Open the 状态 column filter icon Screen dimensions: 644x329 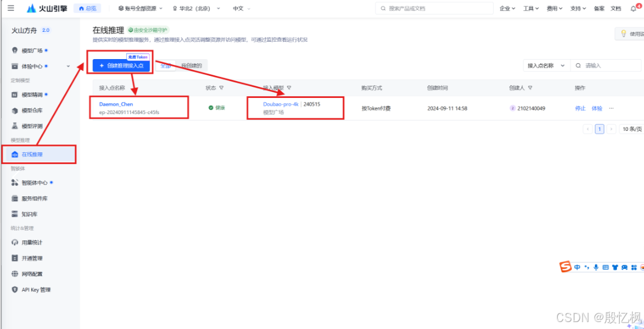click(x=222, y=88)
